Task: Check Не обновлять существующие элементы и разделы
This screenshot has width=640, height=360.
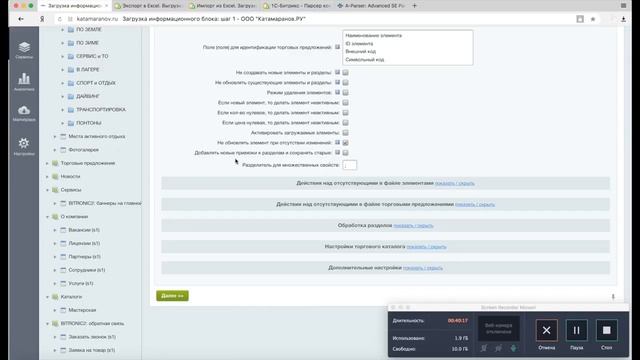Action: [345, 82]
